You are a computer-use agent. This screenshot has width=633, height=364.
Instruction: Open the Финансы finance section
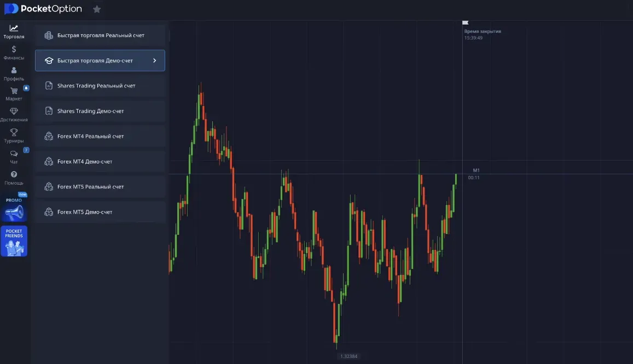click(x=14, y=51)
